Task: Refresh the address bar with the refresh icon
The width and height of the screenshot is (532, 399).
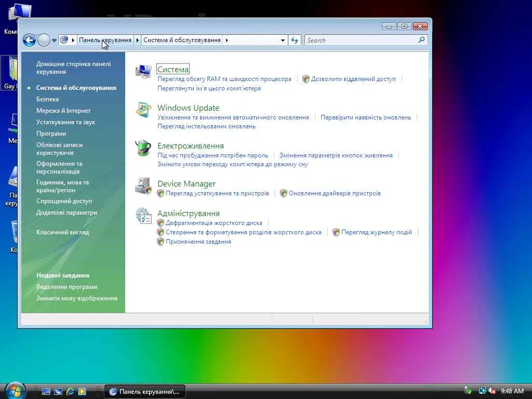Action: (x=295, y=41)
